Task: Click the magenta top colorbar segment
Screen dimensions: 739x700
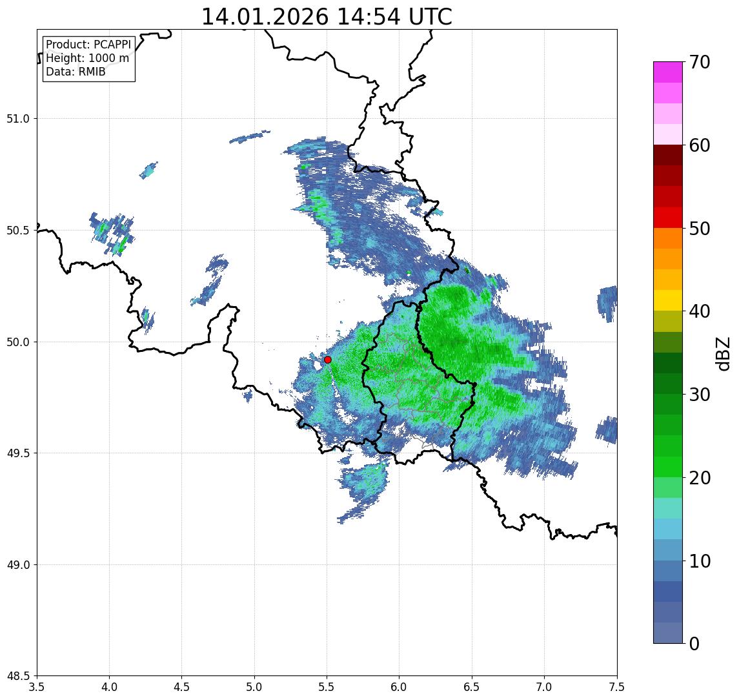Action: (x=668, y=72)
